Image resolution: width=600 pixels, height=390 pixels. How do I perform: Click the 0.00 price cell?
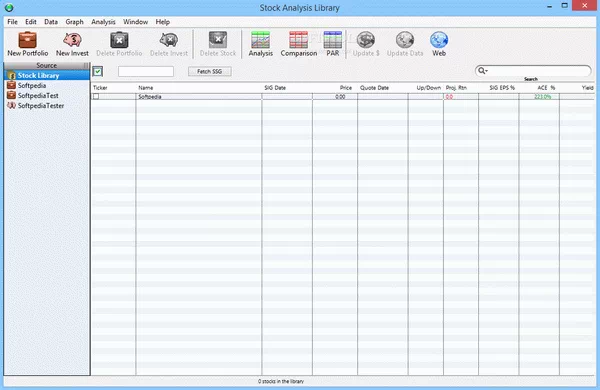click(x=340, y=97)
